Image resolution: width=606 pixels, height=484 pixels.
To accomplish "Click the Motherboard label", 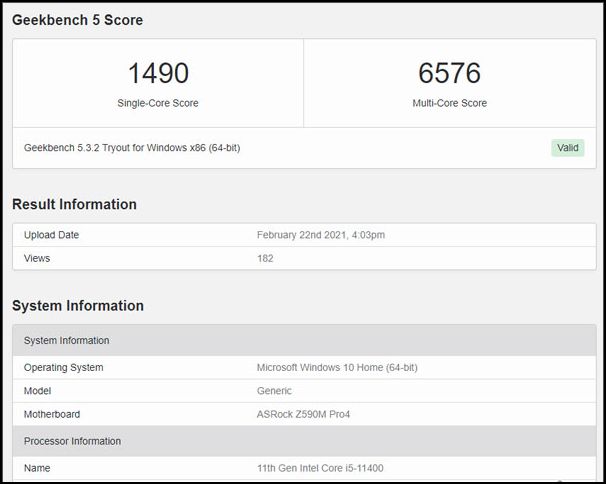I will click(x=52, y=414).
